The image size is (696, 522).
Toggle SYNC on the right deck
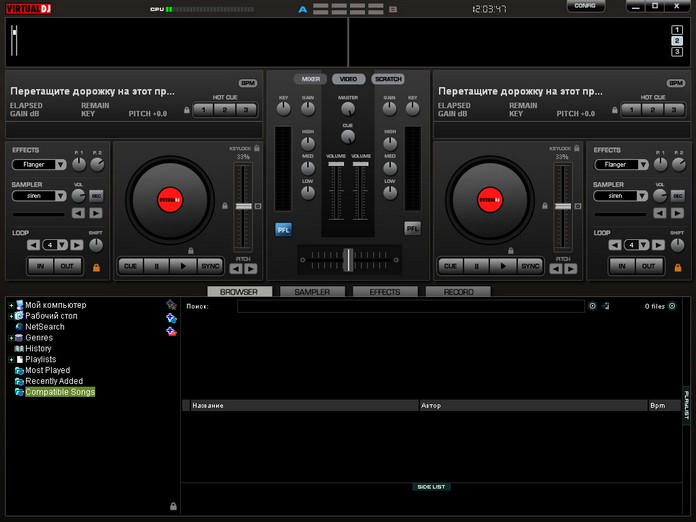coord(530,266)
